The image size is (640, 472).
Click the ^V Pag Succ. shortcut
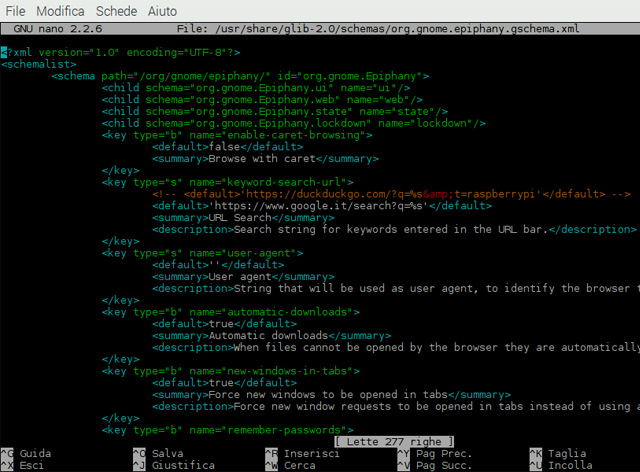435,465
